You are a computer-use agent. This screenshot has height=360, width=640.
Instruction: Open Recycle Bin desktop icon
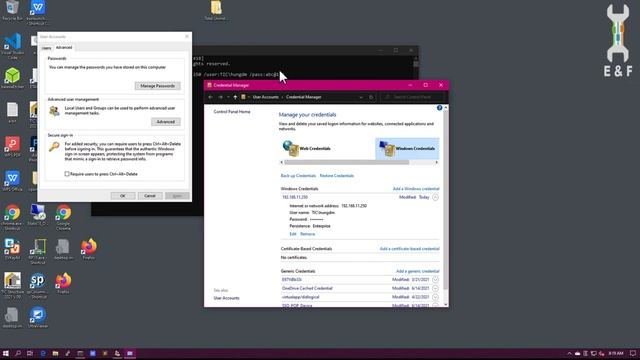12,11
